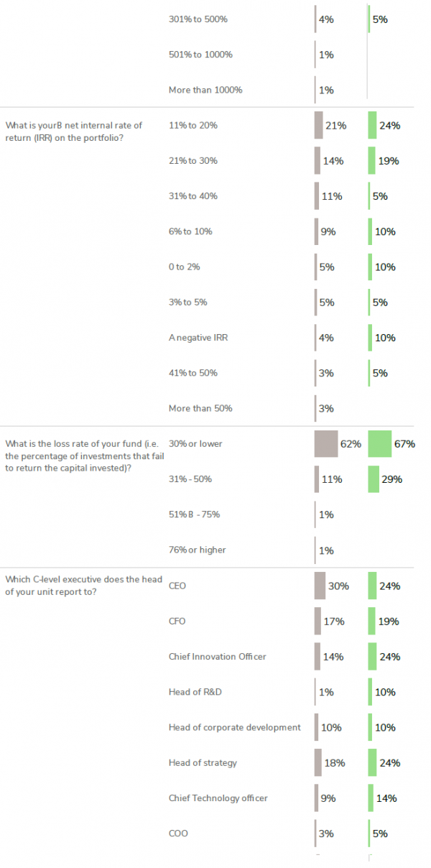Click the "COO" answer label
431x868 pixels.
(x=177, y=834)
